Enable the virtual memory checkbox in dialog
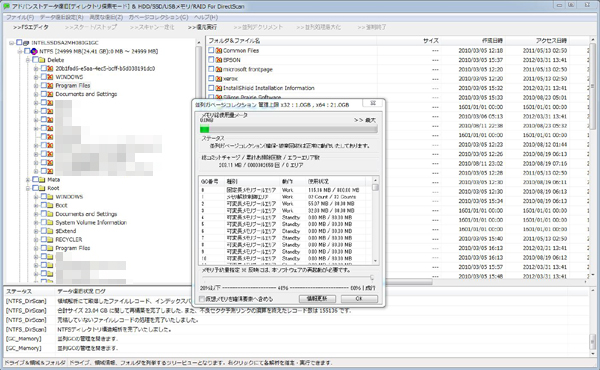Screen dimensions: 600x370 [202, 299]
